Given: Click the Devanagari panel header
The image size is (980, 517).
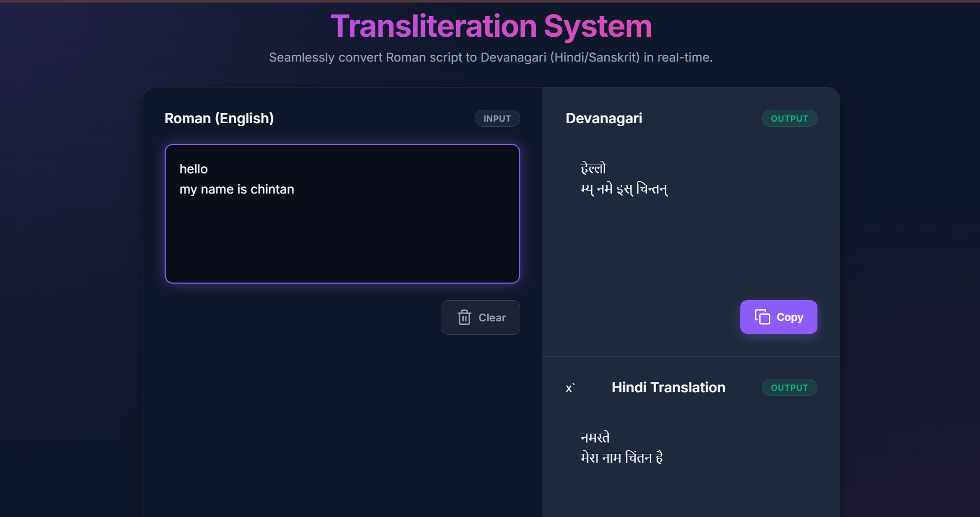Looking at the screenshot, I should [603, 118].
